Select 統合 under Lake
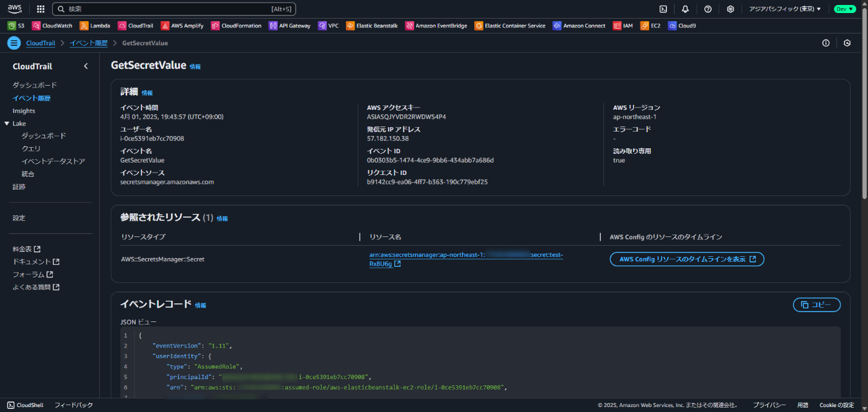This screenshot has width=868, height=412. (28, 174)
